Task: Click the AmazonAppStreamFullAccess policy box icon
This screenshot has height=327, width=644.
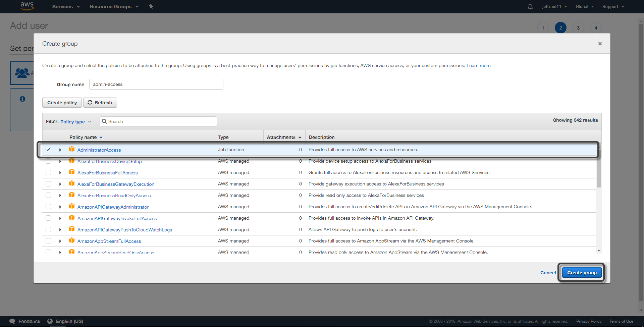Action: (x=72, y=240)
